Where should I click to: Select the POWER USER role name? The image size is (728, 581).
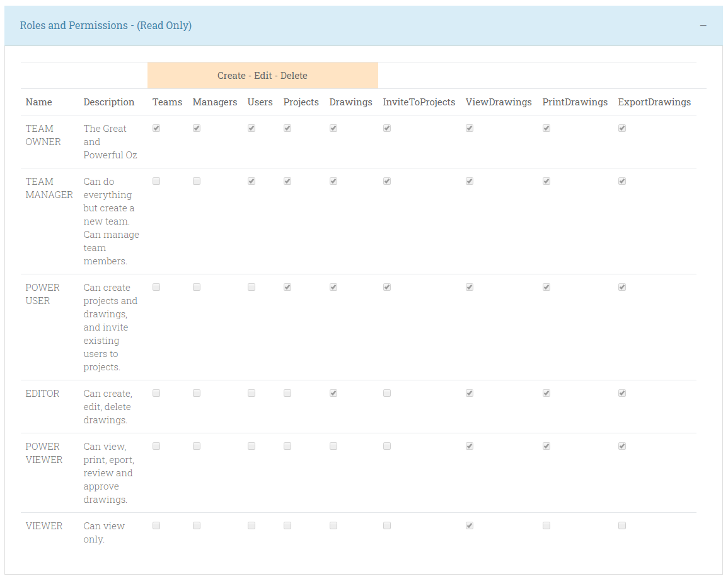point(43,294)
